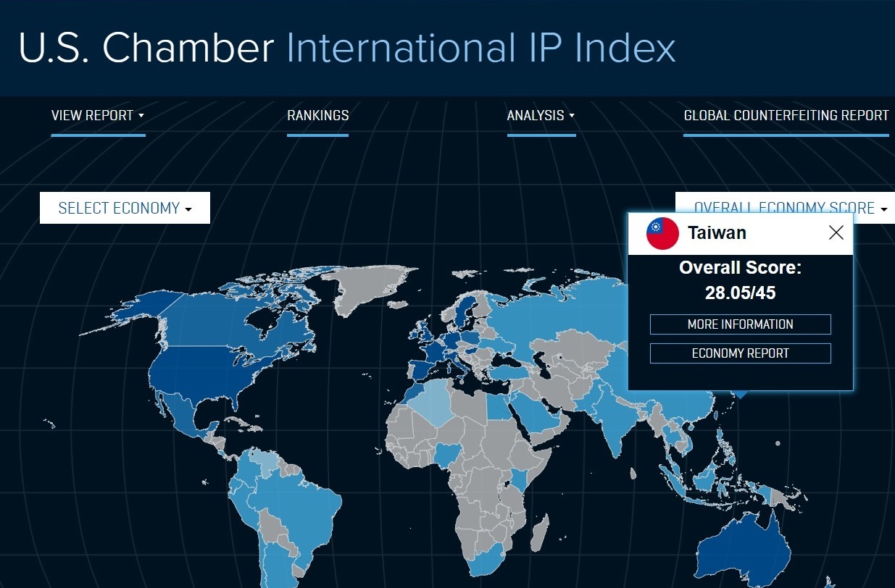
Task: Close the Taiwan popup
Action: (836, 232)
